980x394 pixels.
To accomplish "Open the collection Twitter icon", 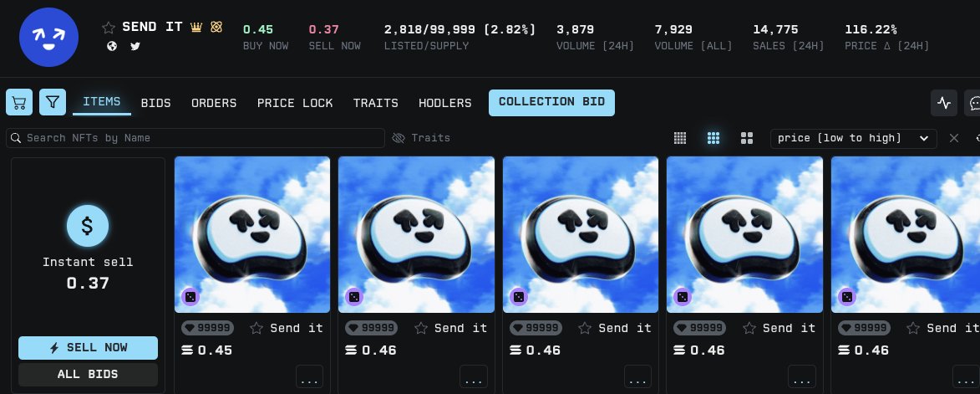I will (135, 46).
